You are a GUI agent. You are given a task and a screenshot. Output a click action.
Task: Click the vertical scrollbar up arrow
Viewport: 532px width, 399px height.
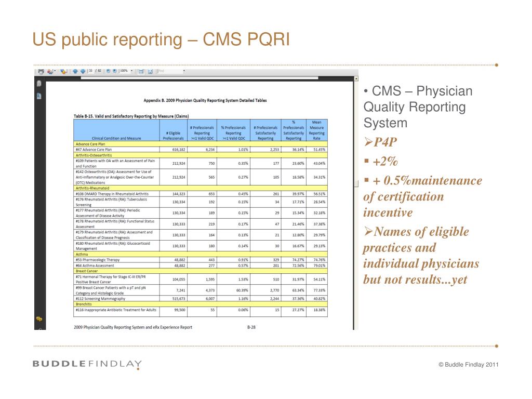click(356, 79)
